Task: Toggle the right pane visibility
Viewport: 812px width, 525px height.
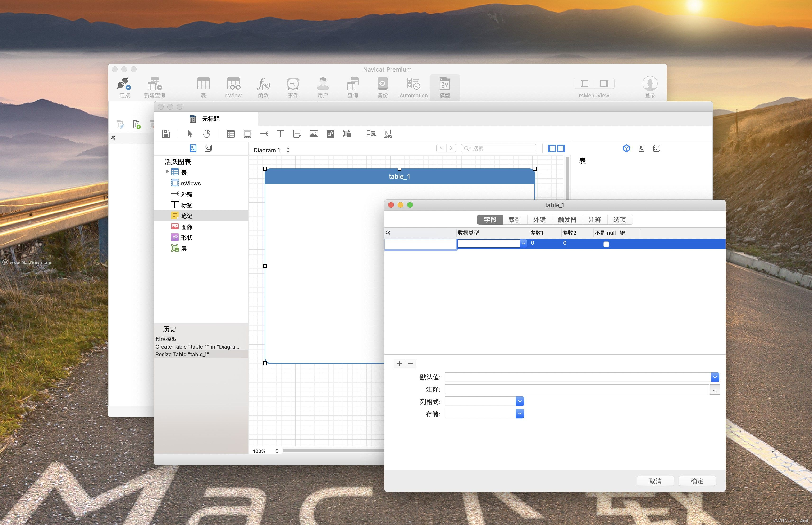Action: pos(561,148)
